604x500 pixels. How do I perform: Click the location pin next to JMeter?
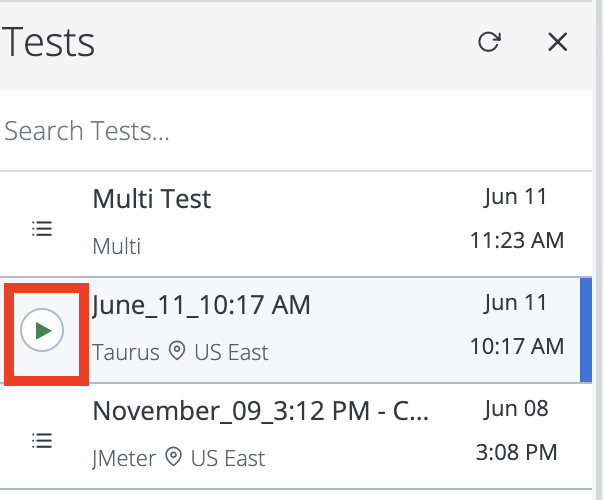174,457
